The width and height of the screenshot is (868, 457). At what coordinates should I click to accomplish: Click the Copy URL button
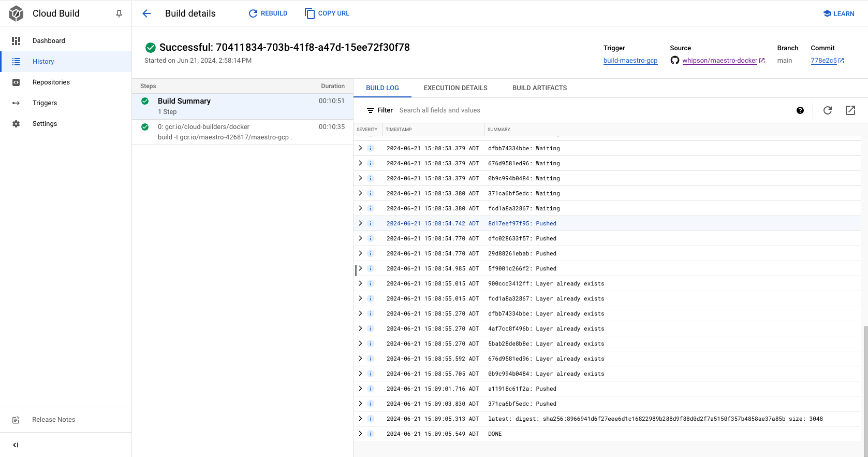point(327,13)
